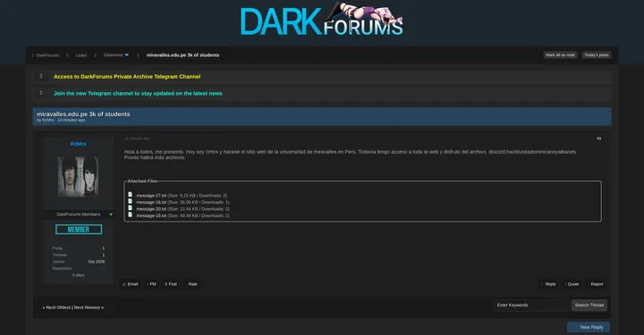This screenshot has height=335, width=644.
Task: Expand the Databases breadcrumb dropdown arrow
Action: coord(126,55)
